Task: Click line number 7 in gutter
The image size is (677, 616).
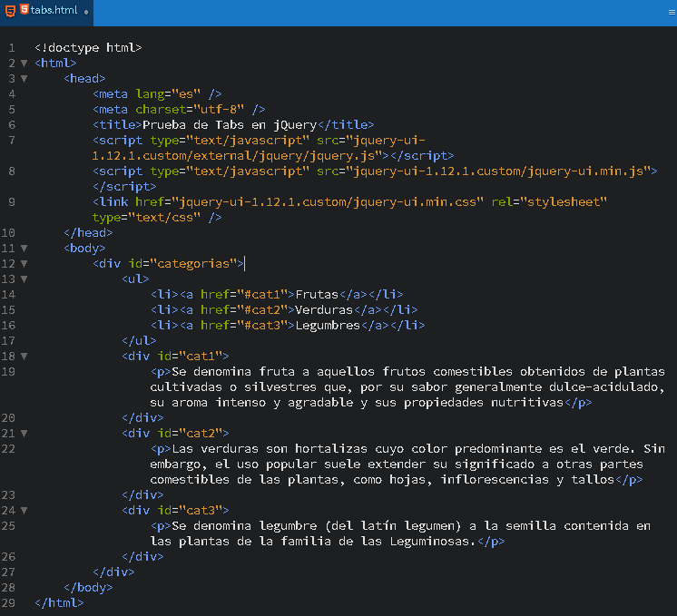Action: (x=12, y=141)
